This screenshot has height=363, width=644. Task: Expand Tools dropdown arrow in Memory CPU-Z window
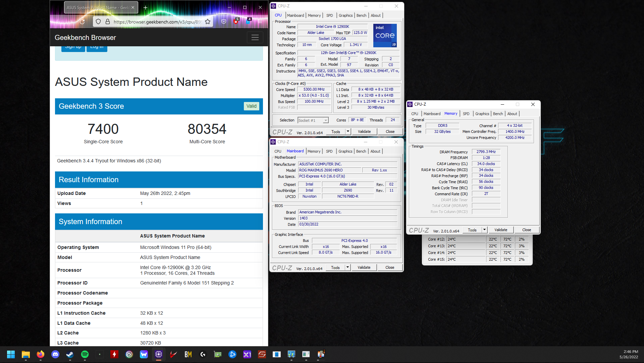tap(484, 230)
